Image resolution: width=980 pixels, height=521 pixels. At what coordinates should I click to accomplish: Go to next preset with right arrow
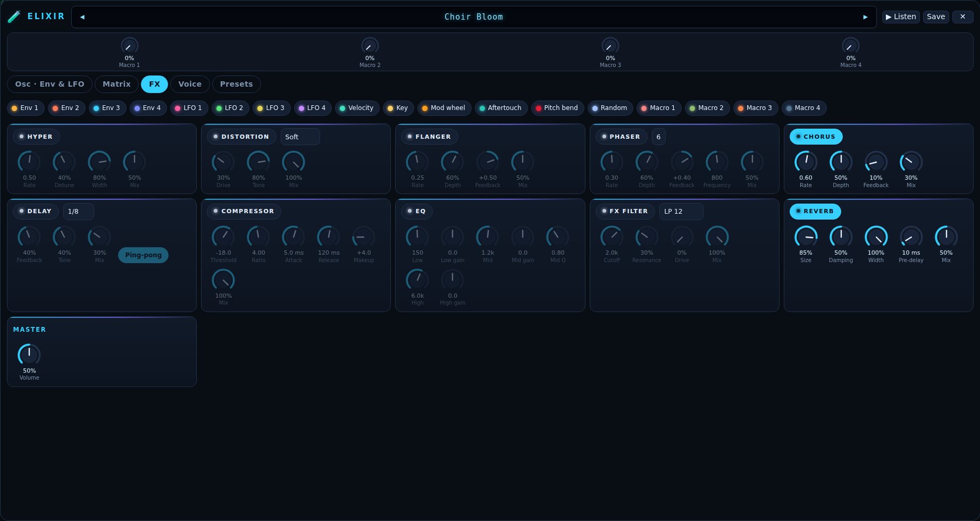click(865, 17)
